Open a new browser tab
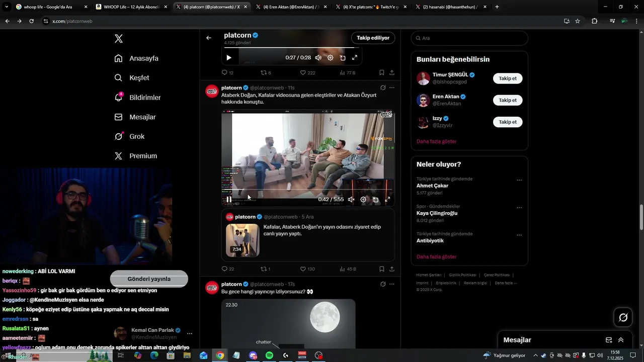The width and height of the screenshot is (644, 362). tap(497, 7)
